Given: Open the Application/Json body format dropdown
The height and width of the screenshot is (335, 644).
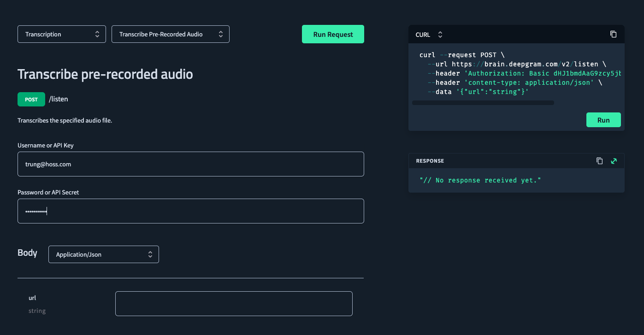Looking at the screenshot, I should 103,254.
